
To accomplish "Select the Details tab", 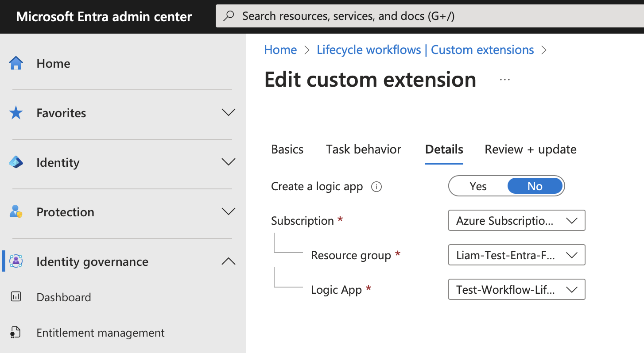I will (444, 150).
